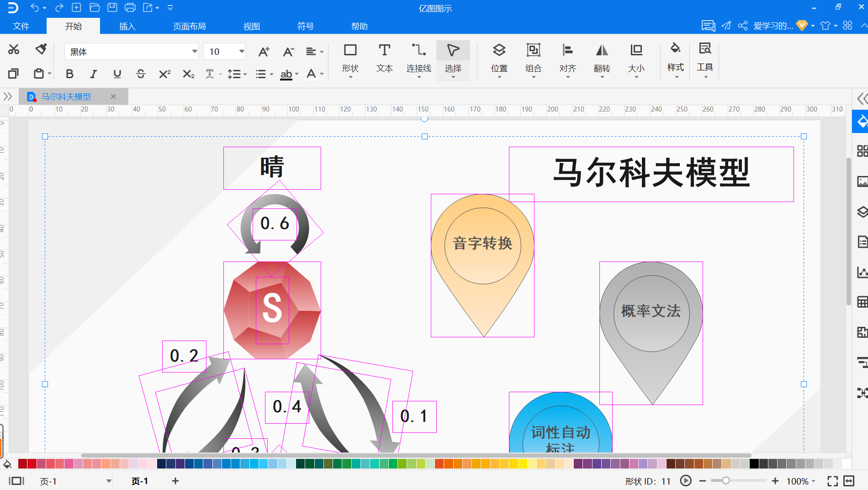Pick the first dark red color swatch
Viewport: 868px width, 490px height.
[23, 464]
